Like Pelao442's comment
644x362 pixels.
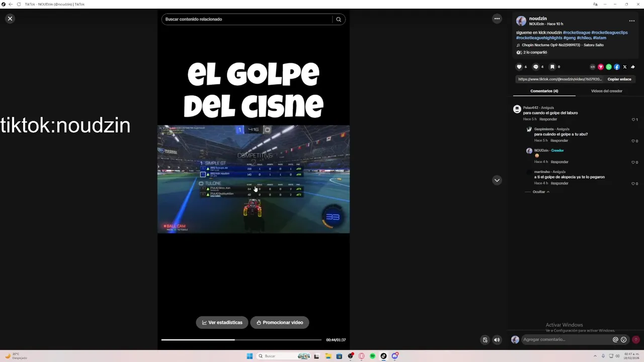pos(633,120)
